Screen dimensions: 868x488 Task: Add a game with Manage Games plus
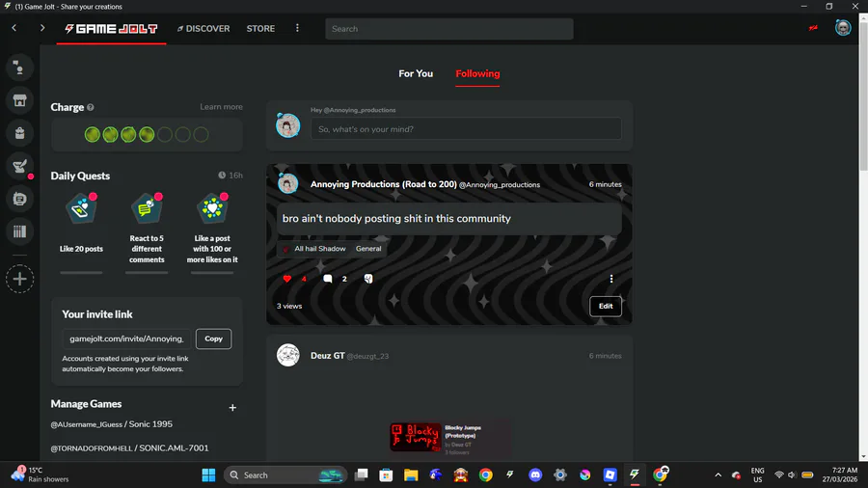click(x=232, y=408)
